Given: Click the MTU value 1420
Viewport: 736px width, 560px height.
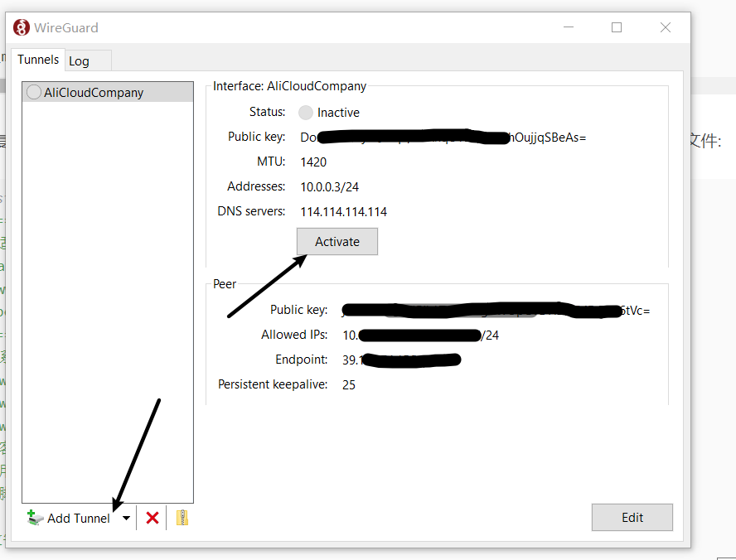Looking at the screenshot, I should (313, 162).
